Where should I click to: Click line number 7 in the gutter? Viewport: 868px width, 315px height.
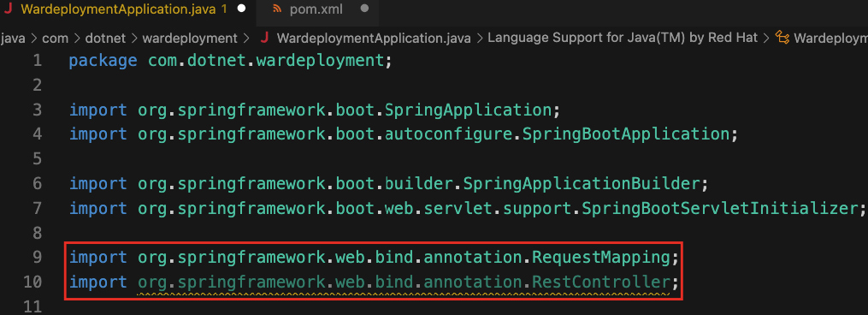[x=37, y=208]
